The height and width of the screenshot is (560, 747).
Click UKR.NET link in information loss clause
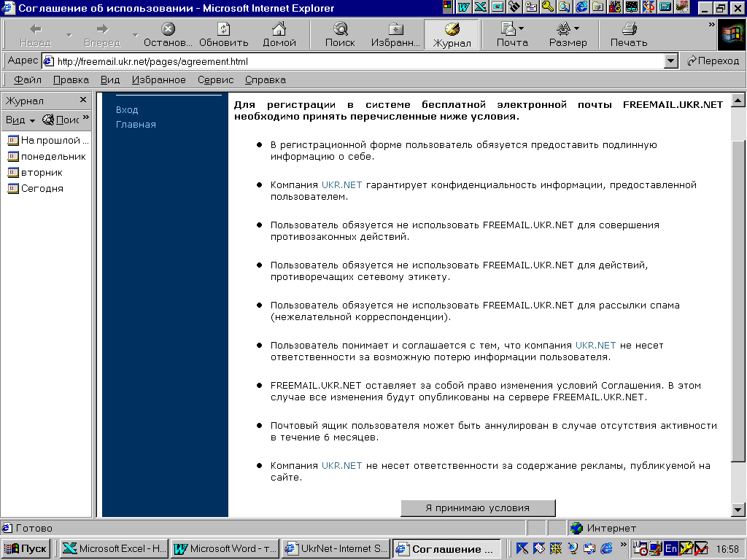[x=595, y=345]
